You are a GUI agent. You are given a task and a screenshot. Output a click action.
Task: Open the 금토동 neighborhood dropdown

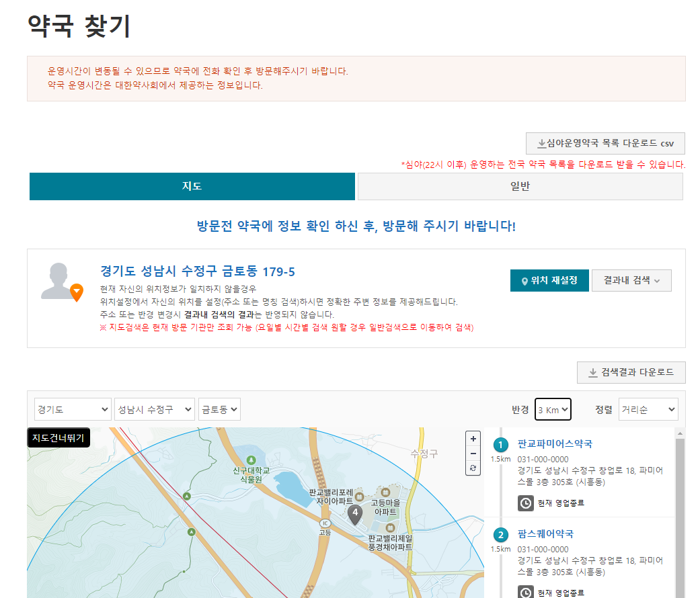219,409
